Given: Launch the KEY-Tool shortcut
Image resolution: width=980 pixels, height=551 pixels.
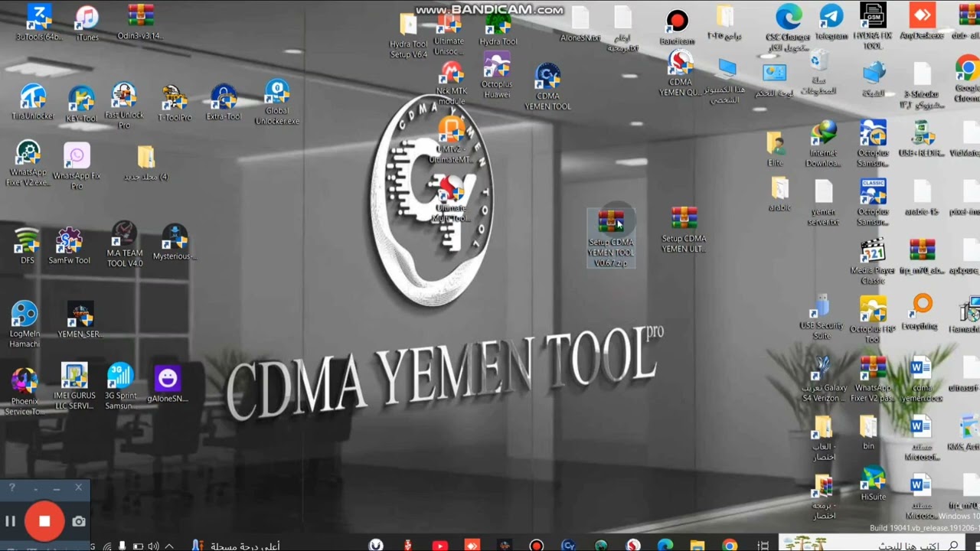Looking at the screenshot, I should click(x=81, y=104).
